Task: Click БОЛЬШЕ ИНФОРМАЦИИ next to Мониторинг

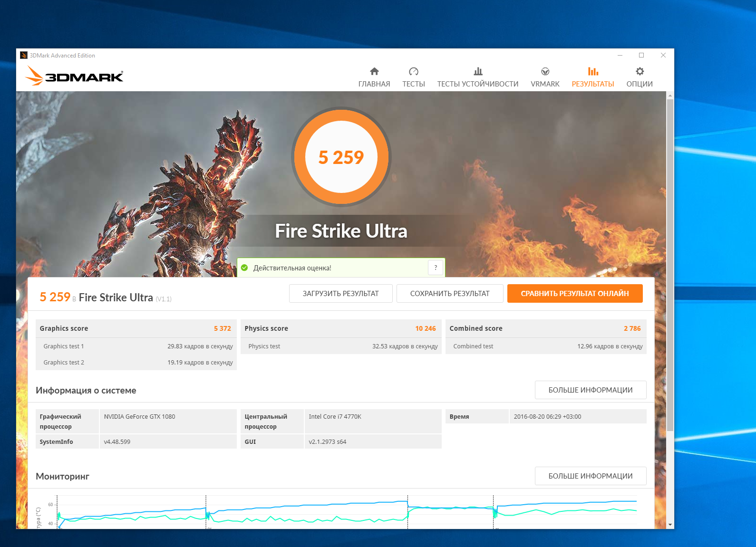Action: [x=591, y=476]
